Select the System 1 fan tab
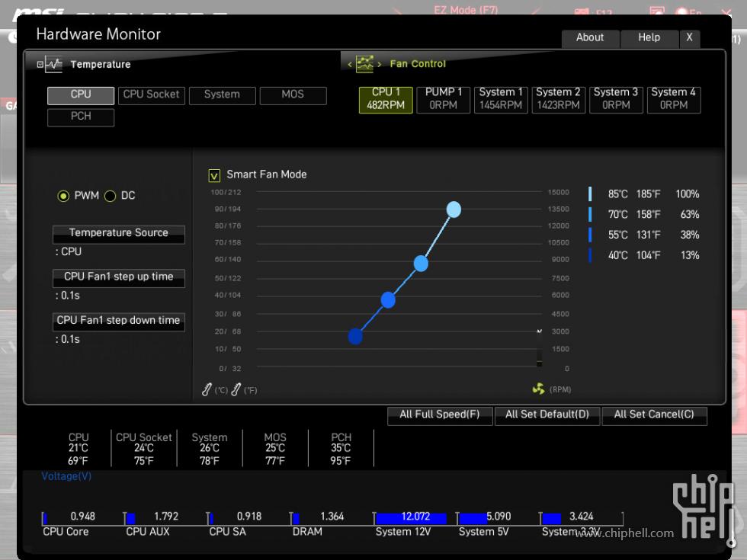This screenshot has height=560, width=747. pos(501,99)
